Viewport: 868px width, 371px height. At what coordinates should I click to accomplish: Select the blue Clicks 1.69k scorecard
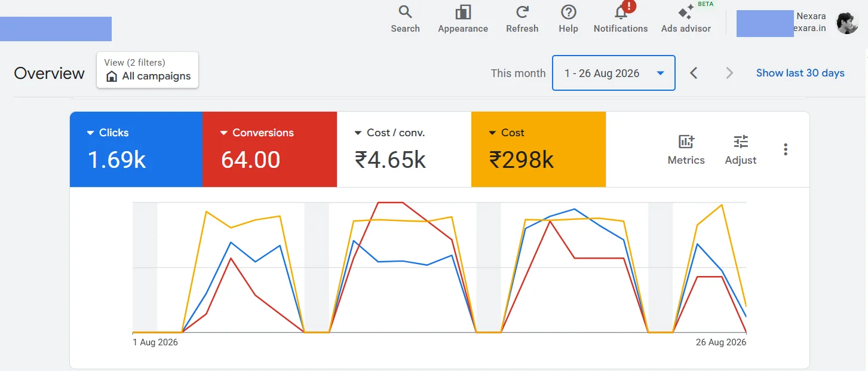[x=136, y=149]
